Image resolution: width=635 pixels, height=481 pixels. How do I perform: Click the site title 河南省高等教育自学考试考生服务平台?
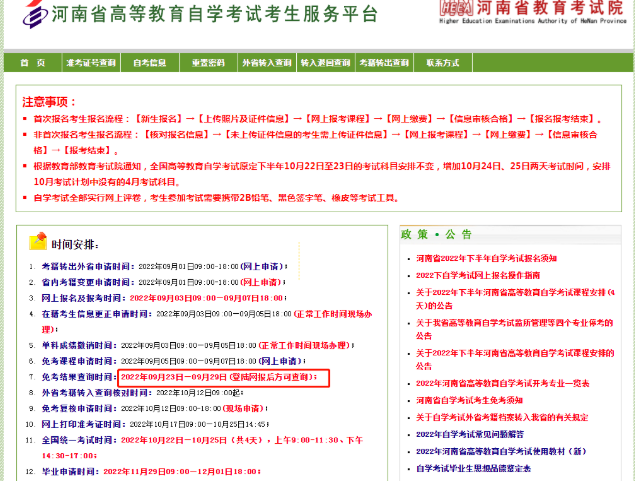pos(215,14)
